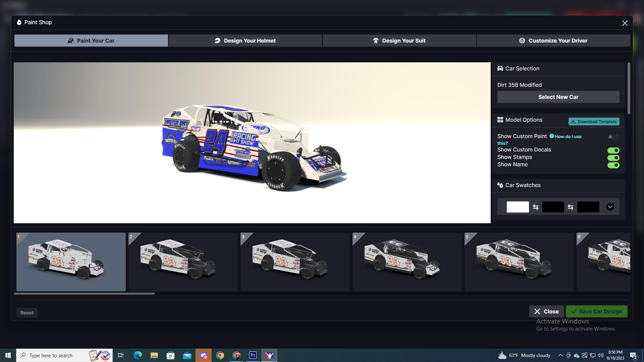Click the droplet icon beside Car Swatches
This screenshot has width=644, height=362.
tap(500, 185)
